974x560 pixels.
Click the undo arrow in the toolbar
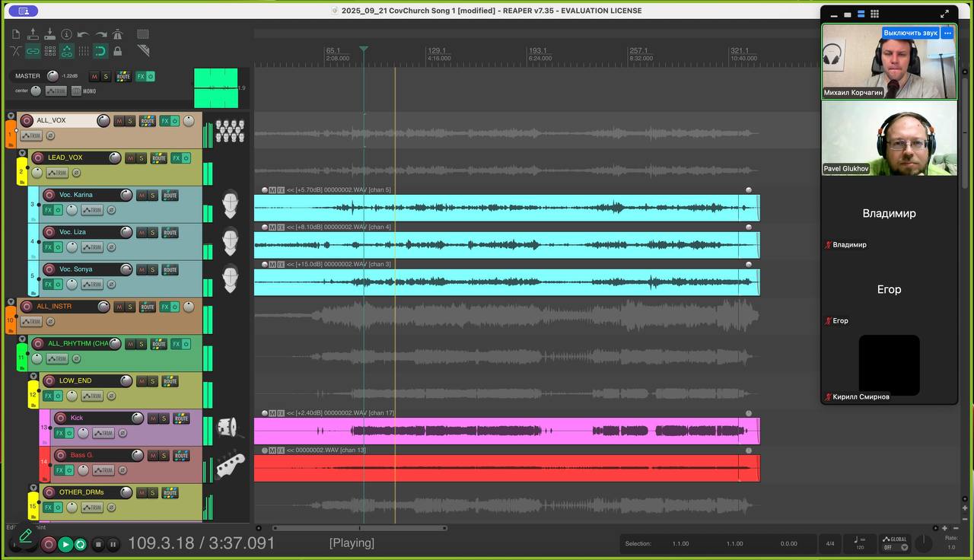pyautogui.click(x=83, y=34)
